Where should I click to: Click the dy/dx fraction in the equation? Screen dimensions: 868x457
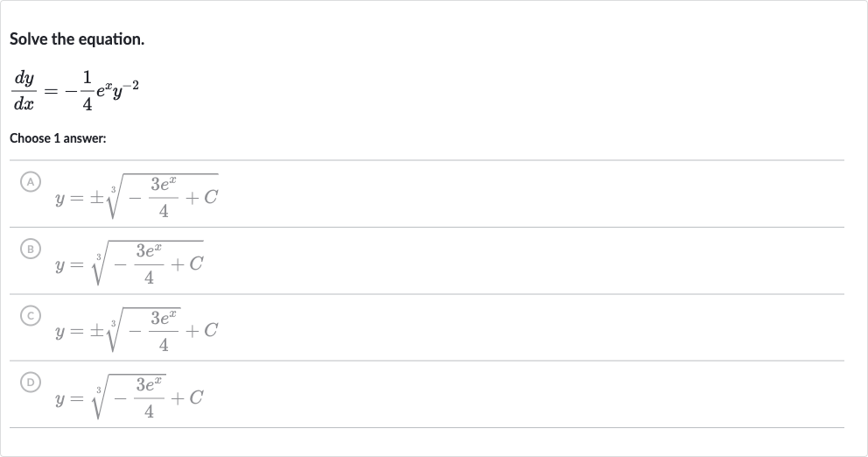coord(24,91)
